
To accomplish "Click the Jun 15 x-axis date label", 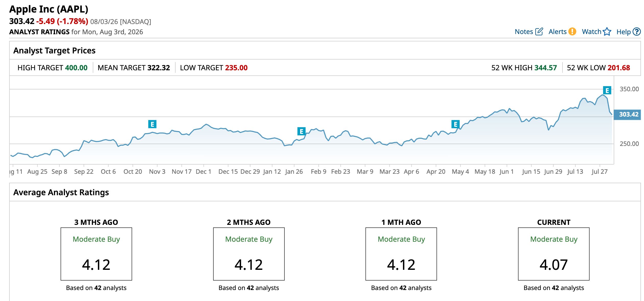I will tap(531, 172).
